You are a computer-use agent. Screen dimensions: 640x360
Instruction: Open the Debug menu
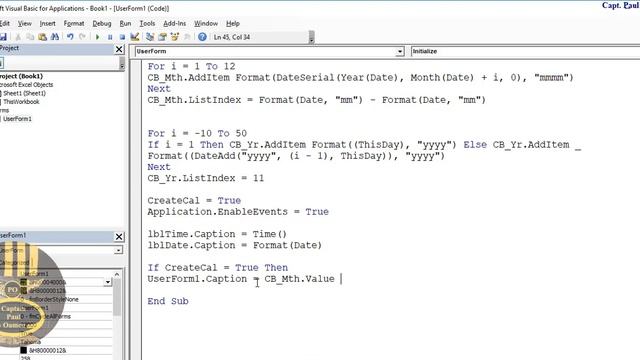[x=102, y=24]
